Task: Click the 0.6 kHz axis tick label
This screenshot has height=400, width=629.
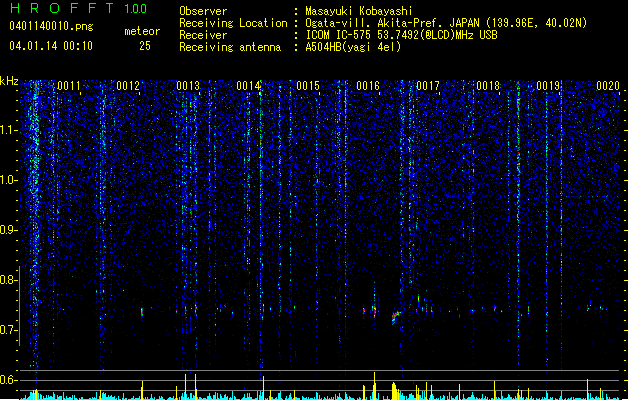Action: click(9, 380)
